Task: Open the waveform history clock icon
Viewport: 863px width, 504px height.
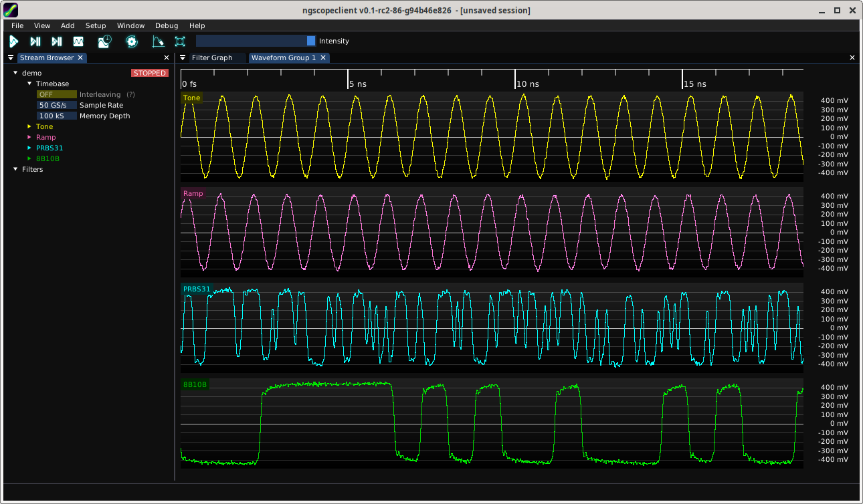Action: [x=105, y=41]
